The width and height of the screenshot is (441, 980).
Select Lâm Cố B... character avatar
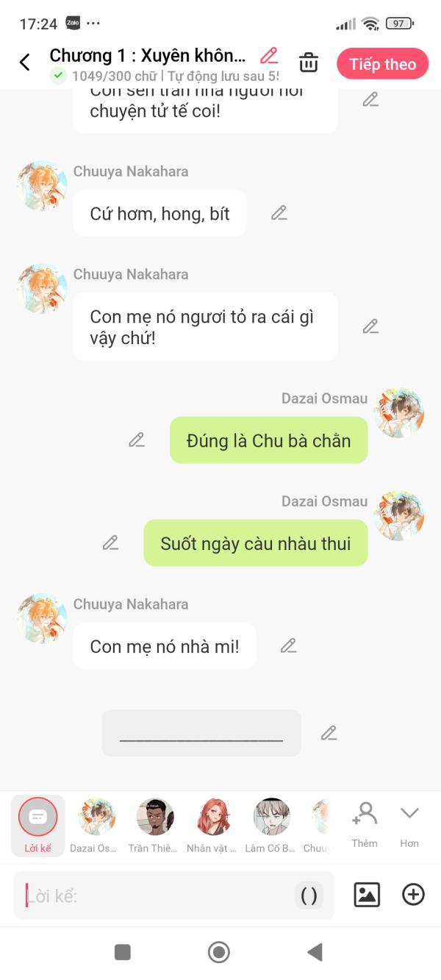click(272, 826)
